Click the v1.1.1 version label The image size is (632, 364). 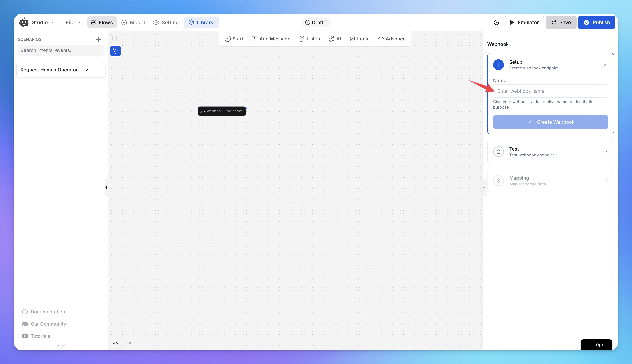coord(61,346)
